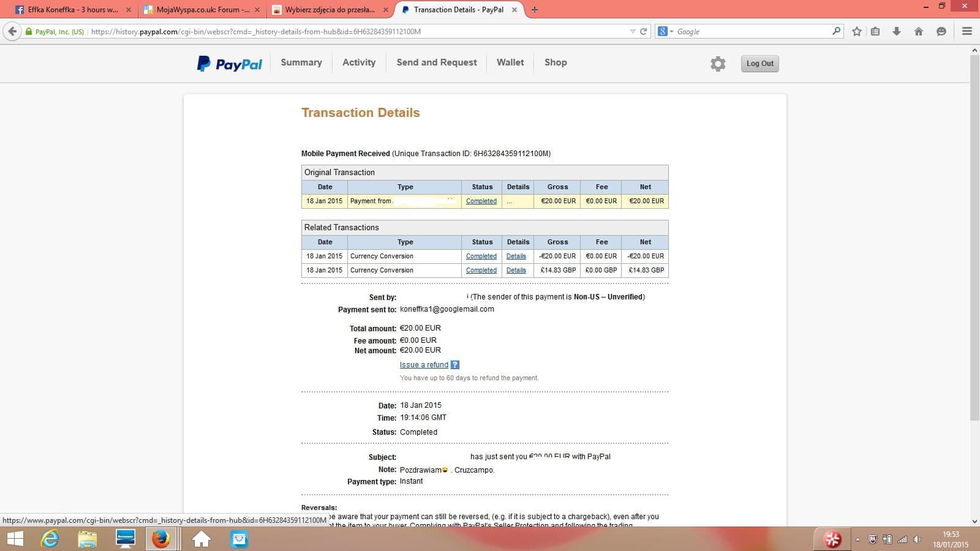Click the 19:14:06 GMT time value
This screenshot has height=551, width=980.
pos(423,418)
